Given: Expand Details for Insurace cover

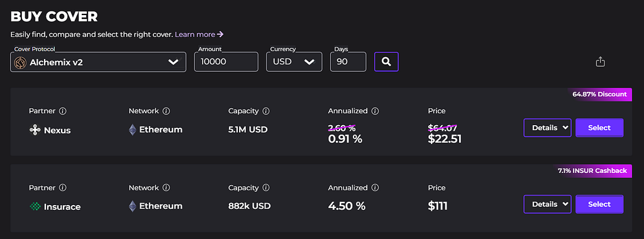Looking at the screenshot, I should pyautogui.click(x=548, y=204).
